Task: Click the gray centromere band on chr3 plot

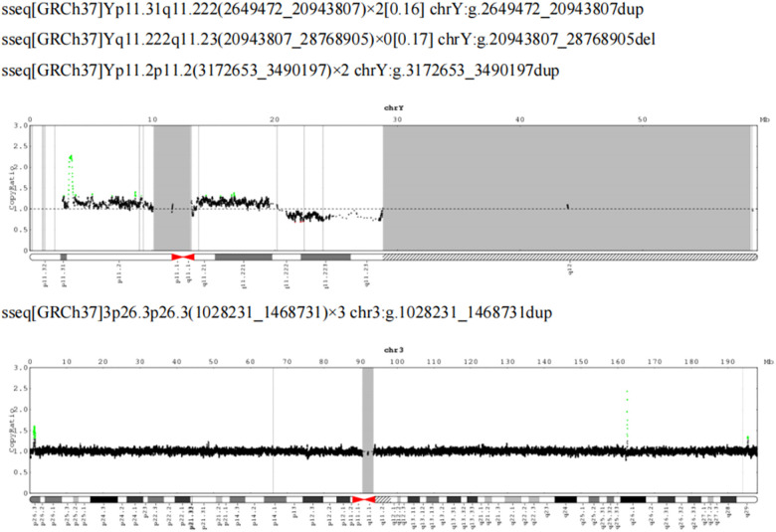Action: [x=368, y=430]
